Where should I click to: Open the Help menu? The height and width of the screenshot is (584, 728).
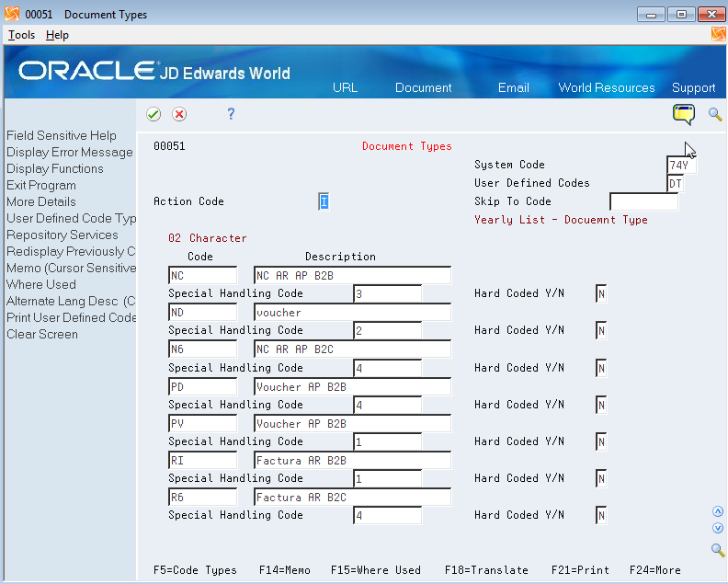57,35
